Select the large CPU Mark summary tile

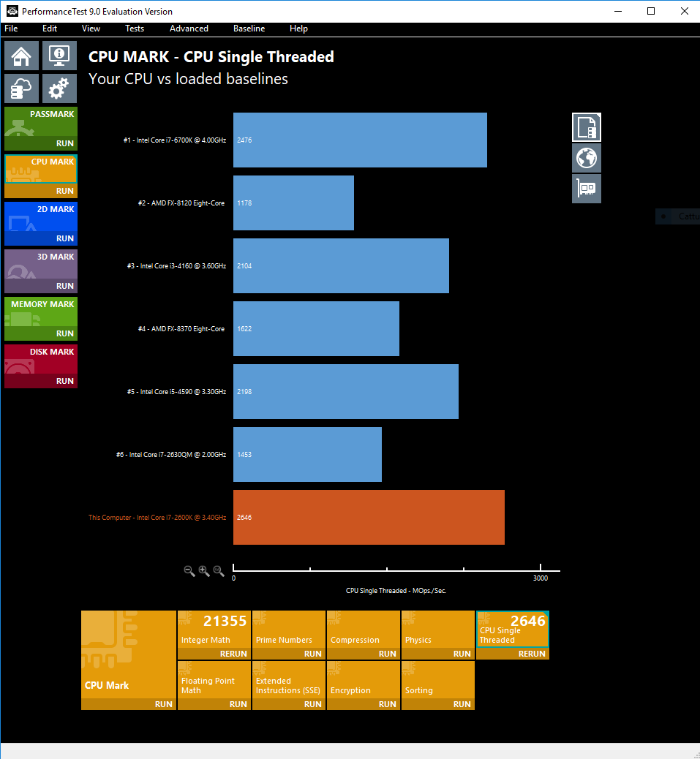[128, 654]
